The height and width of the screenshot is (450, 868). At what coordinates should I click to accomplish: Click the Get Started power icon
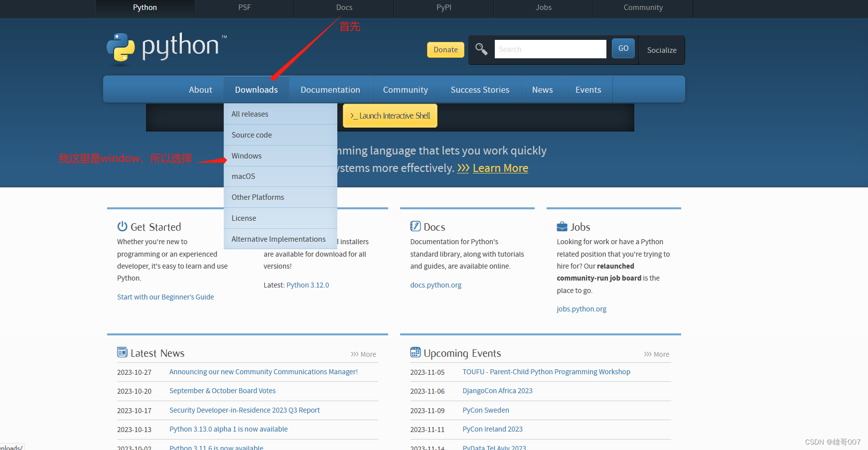122,226
